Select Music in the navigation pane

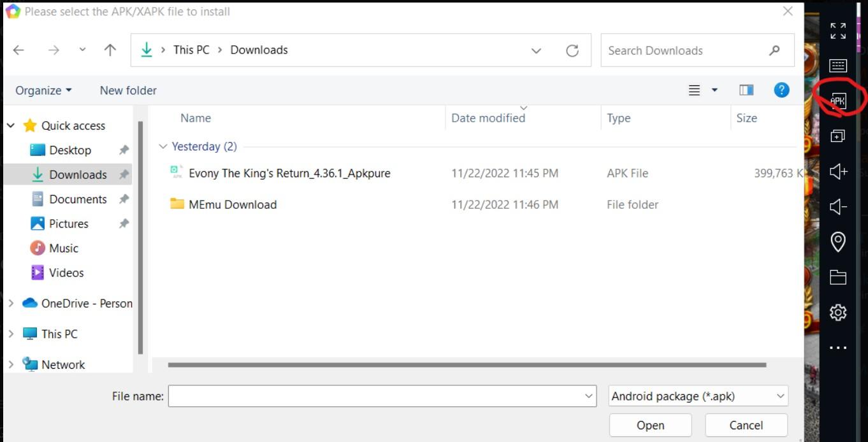tap(63, 248)
